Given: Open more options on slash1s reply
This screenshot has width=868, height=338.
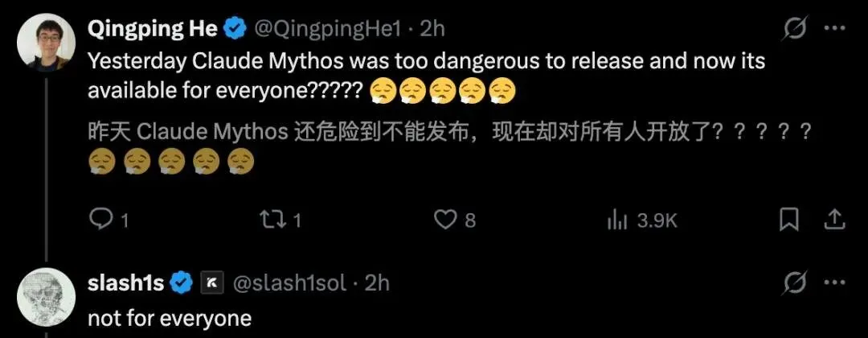Looking at the screenshot, I should click(x=835, y=283).
